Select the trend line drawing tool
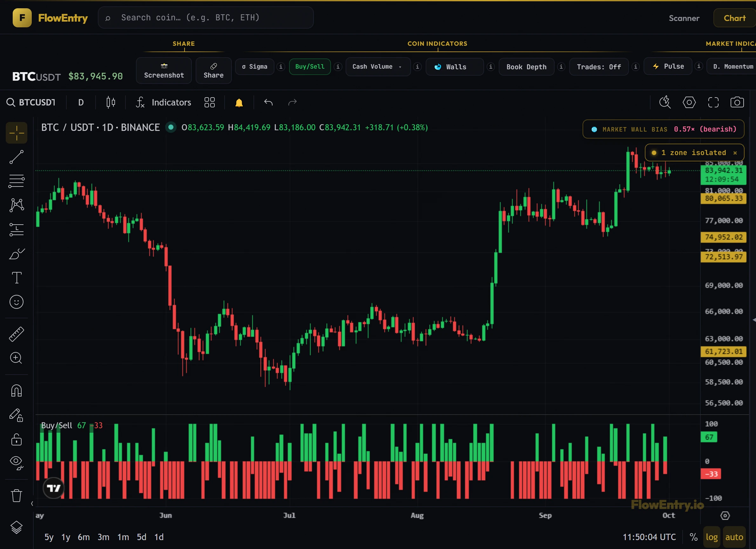This screenshot has width=756, height=549. (16, 157)
